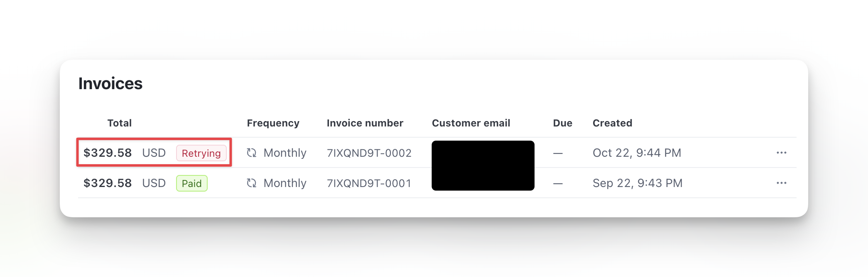Click the Invoice number column header
Image resolution: width=868 pixels, height=277 pixels.
pos(365,123)
